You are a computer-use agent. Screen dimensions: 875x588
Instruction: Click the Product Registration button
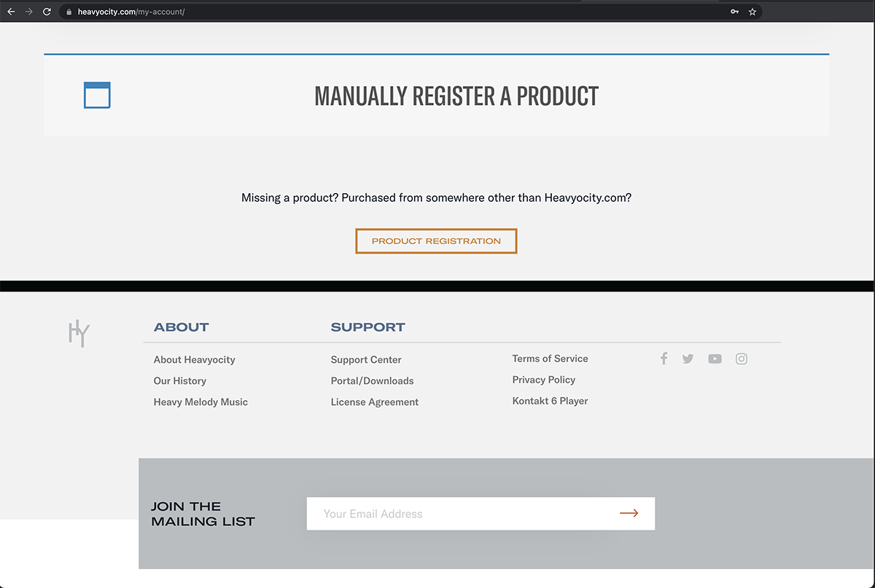coord(436,241)
